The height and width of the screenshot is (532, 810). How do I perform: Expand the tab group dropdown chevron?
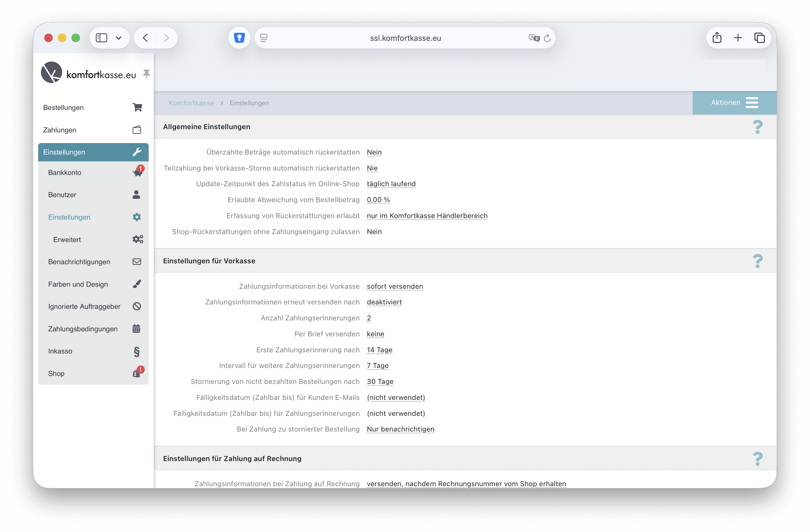119,38
